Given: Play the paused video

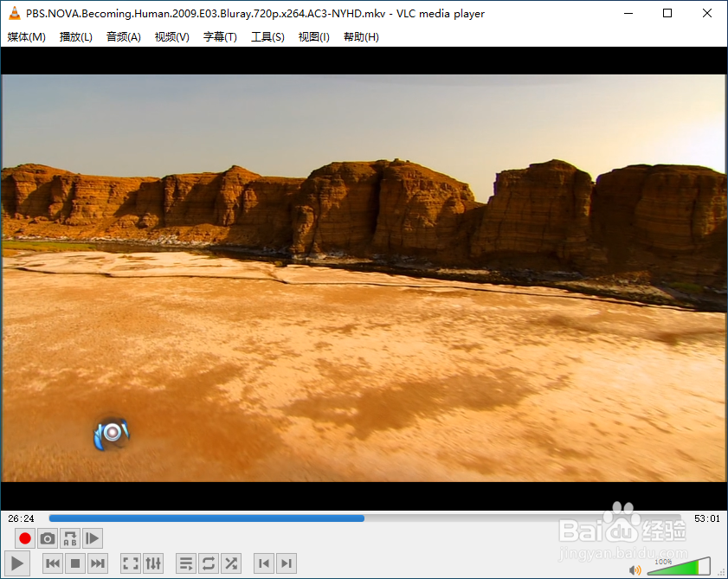Looking at the screenshot, I should coord(17,563).
